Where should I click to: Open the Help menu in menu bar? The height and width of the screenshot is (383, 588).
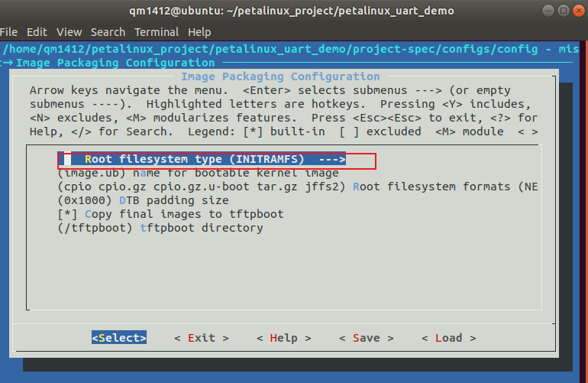pos(199,32)
